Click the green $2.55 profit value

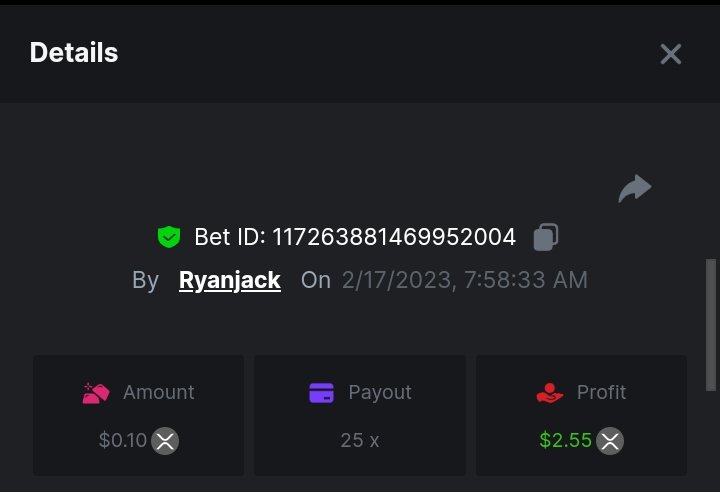(x=566, y=440)
